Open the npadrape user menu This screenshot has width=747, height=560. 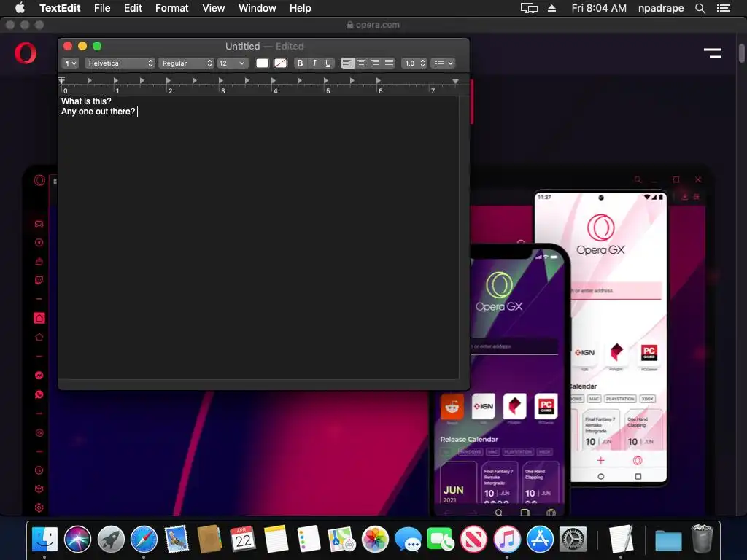coord(661,8)
